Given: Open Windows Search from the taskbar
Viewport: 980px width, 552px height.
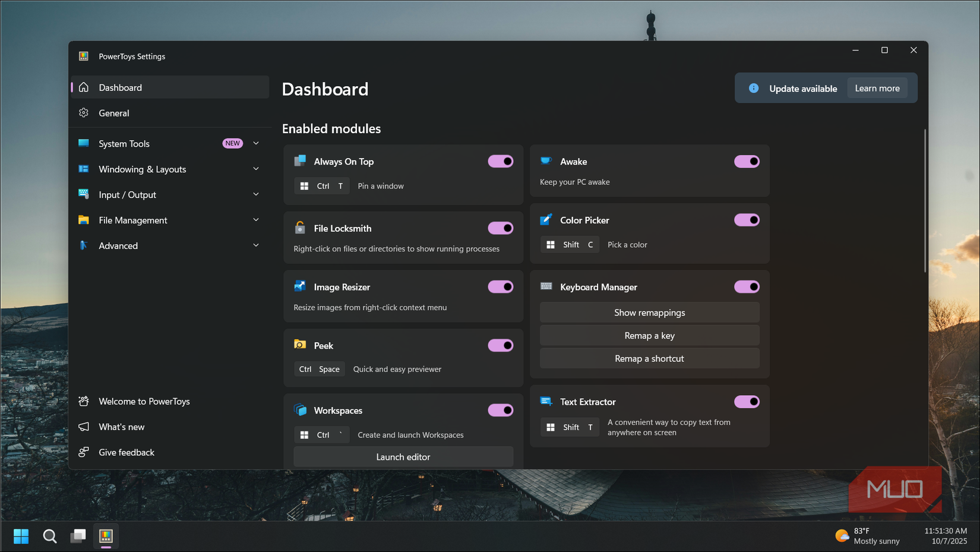Looking at the screenshot, I should [50, 537].
